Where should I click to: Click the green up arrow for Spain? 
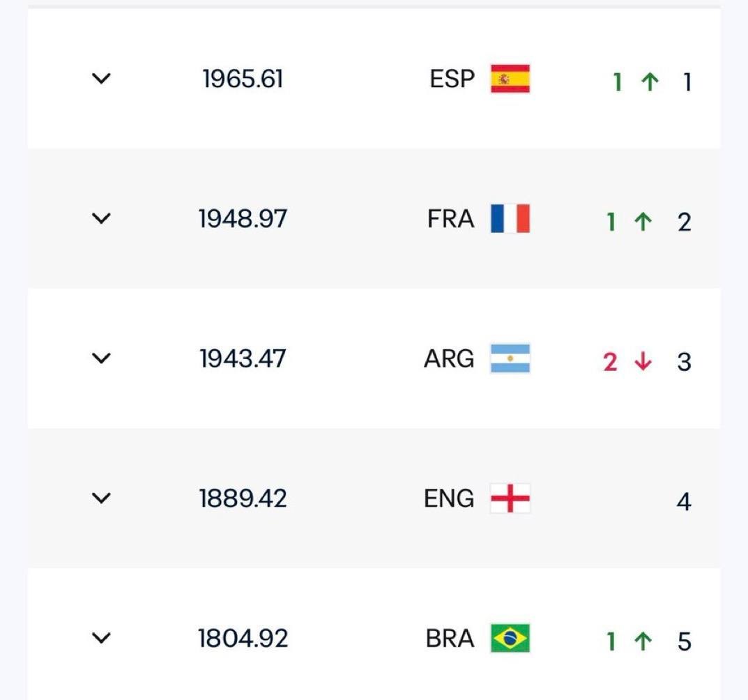point(650,82)
